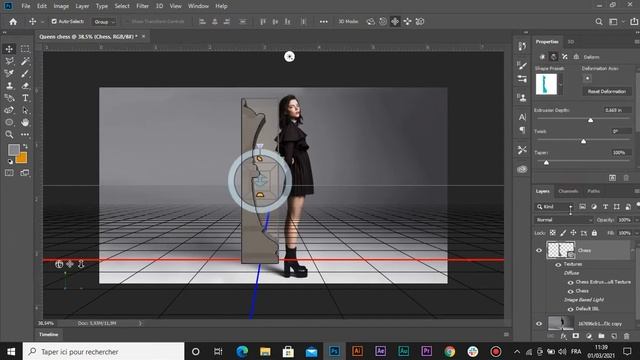
Task: Open the Paragraph panel icon in the side strip
Action: click(x=522, y=130)
